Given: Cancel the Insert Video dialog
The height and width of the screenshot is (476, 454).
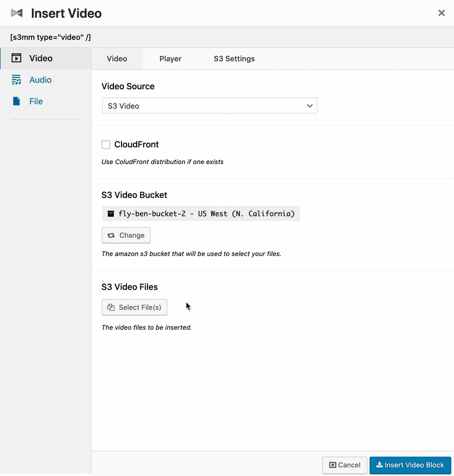Looking at the screenshot, I should click(345, 465).
